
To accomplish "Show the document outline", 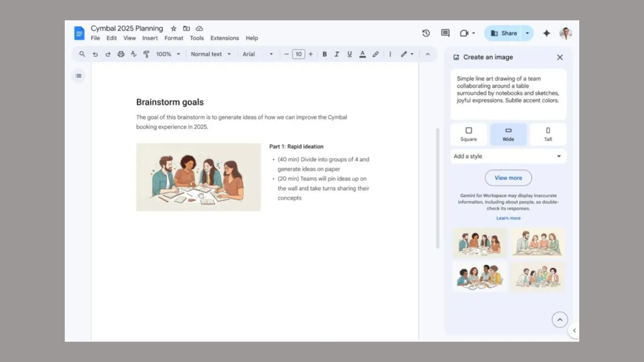I will pos(78,76).
